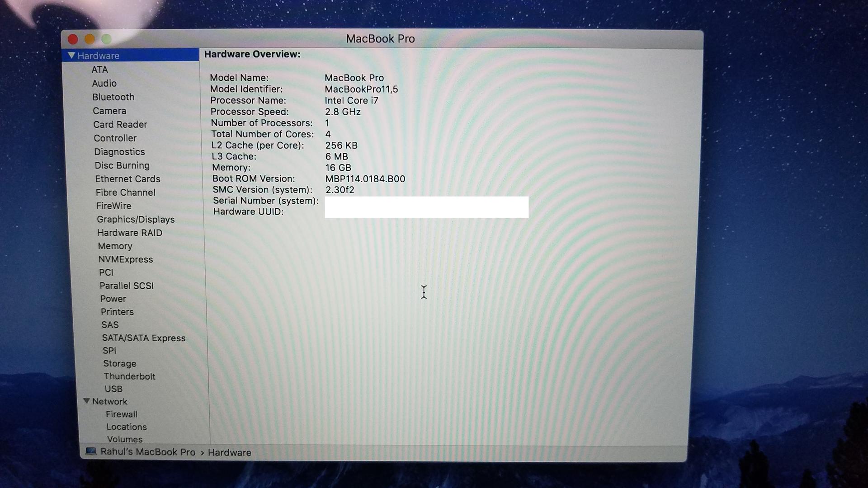Open the Power section

pos(113,299)
